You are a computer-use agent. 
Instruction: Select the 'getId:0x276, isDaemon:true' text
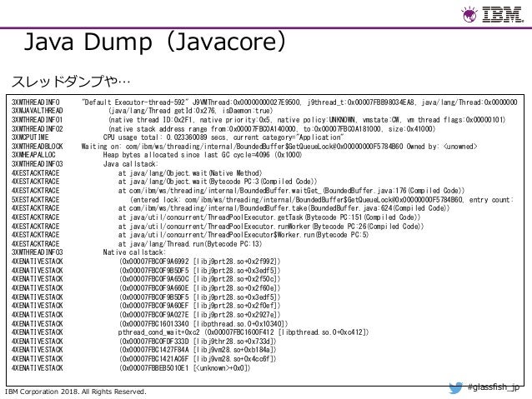tap(223, 111)
